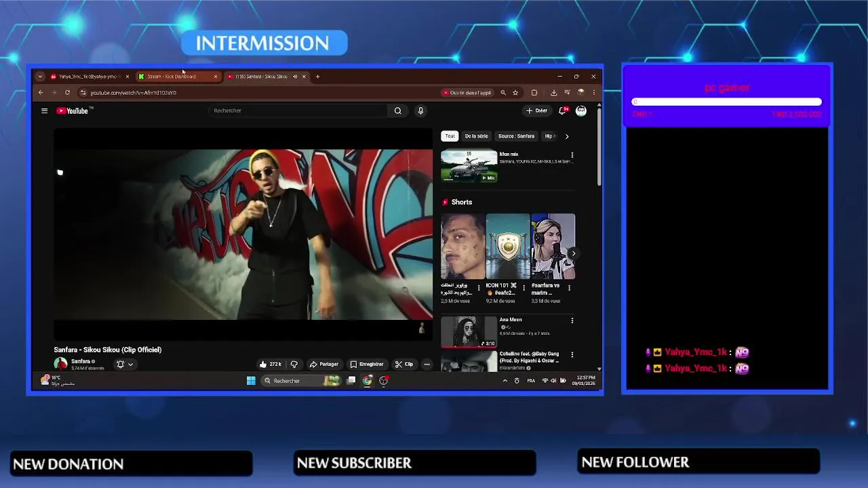Open the YouTube account avatar menu
868x488 pixels.
click(581, 110)
